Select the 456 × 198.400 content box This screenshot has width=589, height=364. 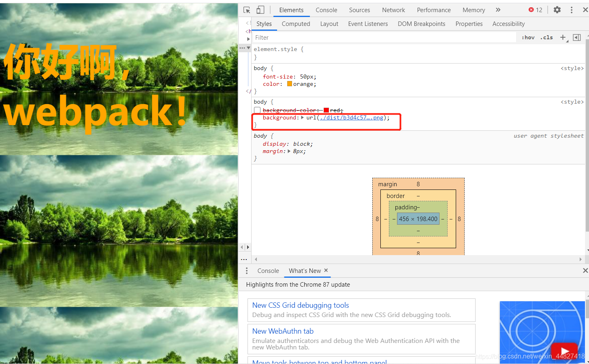click(x=418, y=219)
